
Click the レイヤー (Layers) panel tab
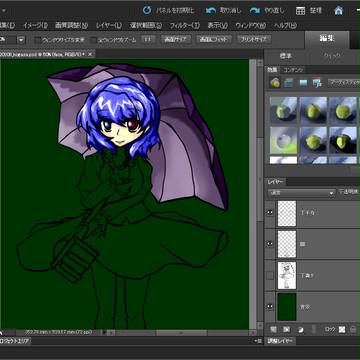point(275,182)
